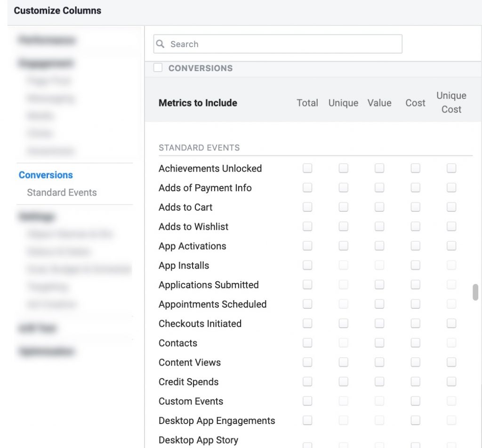
Task: Enable Value for Adds to Cart
Action: [x=379, y=207]
